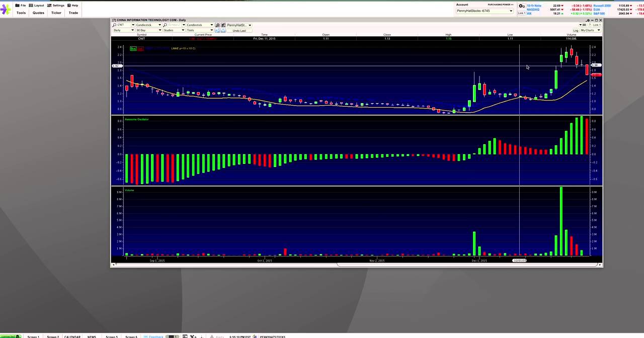
Task: Click the Awesome Oscillator study label
Action: pyautogui.click(x=136, y=119)
